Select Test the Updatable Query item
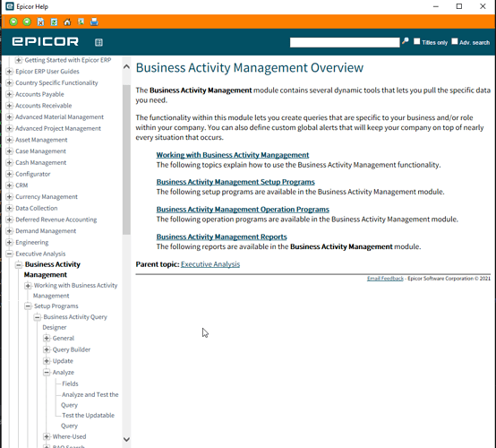This screenshot has width=496, height=448. coord(88,420)
